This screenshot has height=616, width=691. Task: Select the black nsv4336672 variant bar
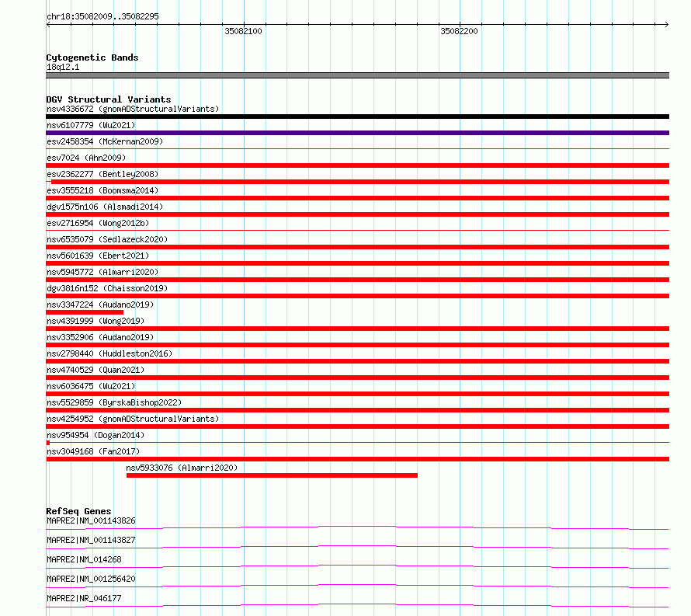coord(357,117)
